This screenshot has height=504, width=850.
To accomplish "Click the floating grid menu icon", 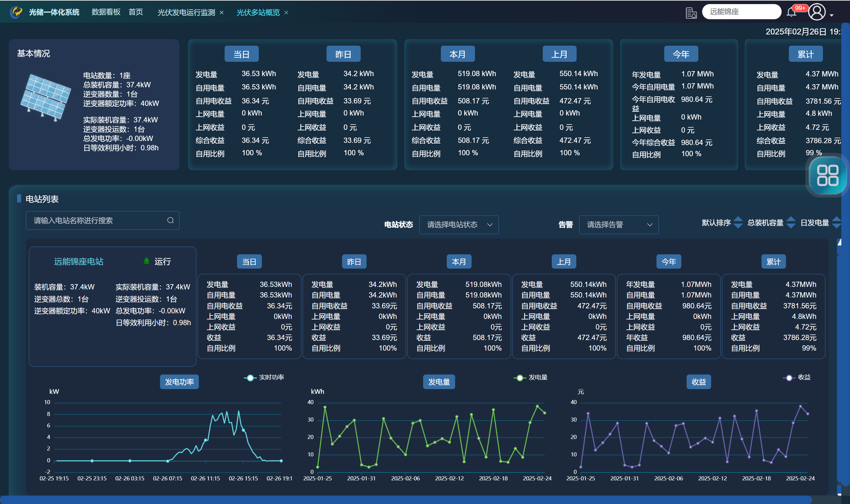I will (827, 175).
